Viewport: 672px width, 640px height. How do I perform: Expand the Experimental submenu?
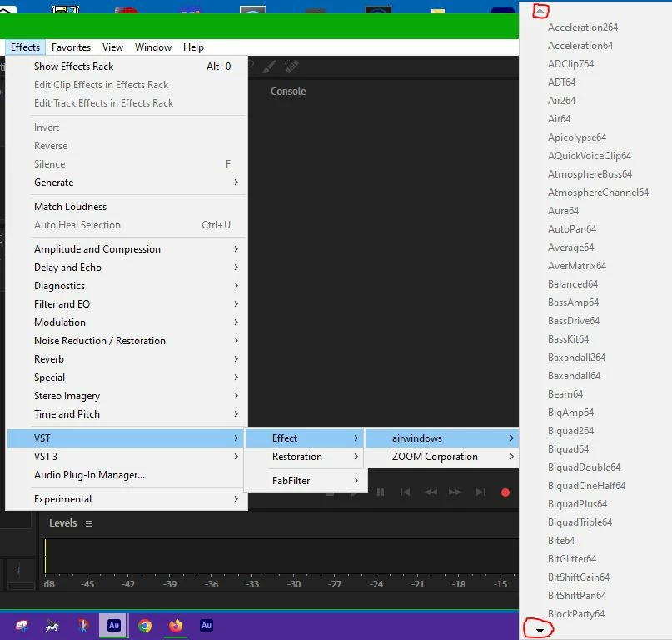127,499
